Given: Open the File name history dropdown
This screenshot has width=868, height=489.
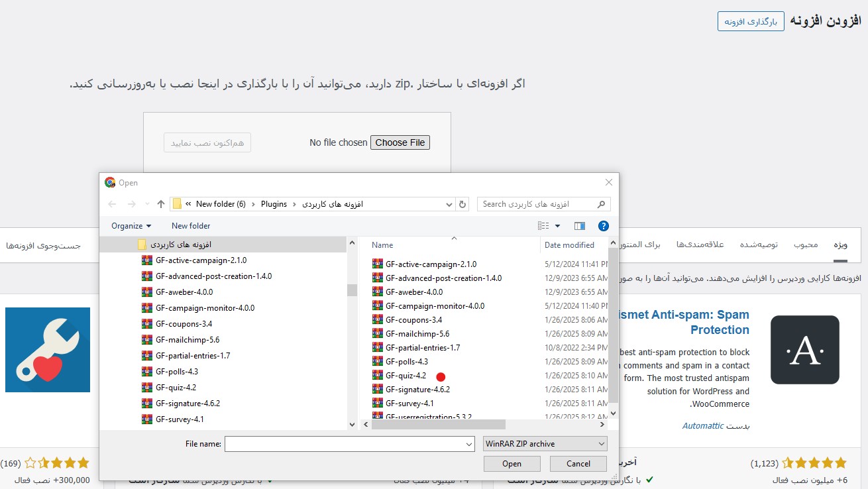Looking at the screenshot, I should (x=469, y=444).
